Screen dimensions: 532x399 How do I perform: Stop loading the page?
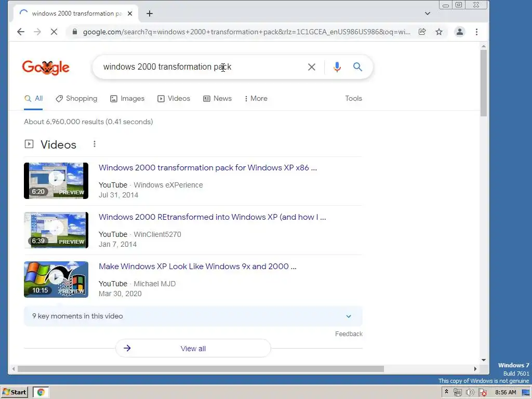pyautogui.click(x=54, y=32)
